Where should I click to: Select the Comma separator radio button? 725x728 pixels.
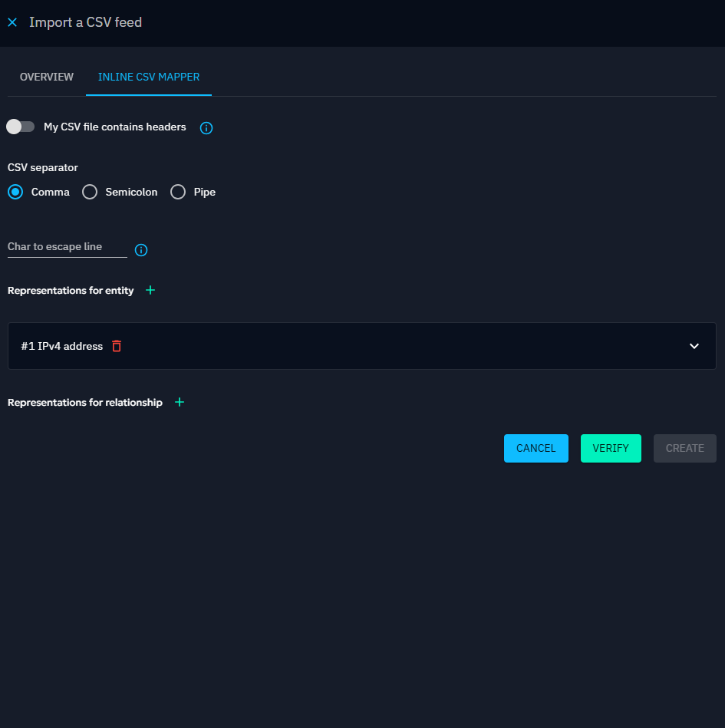tap(15, 193)
